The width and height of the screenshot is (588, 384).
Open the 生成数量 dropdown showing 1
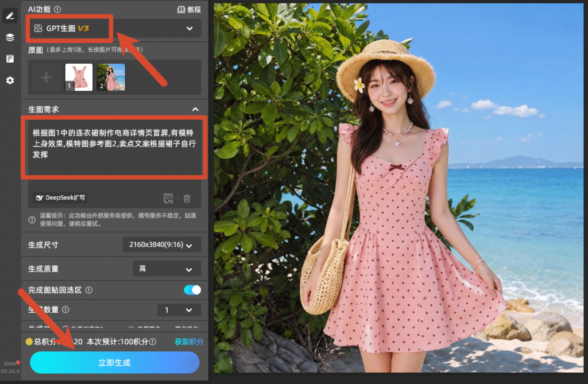[x=179, y=310]
